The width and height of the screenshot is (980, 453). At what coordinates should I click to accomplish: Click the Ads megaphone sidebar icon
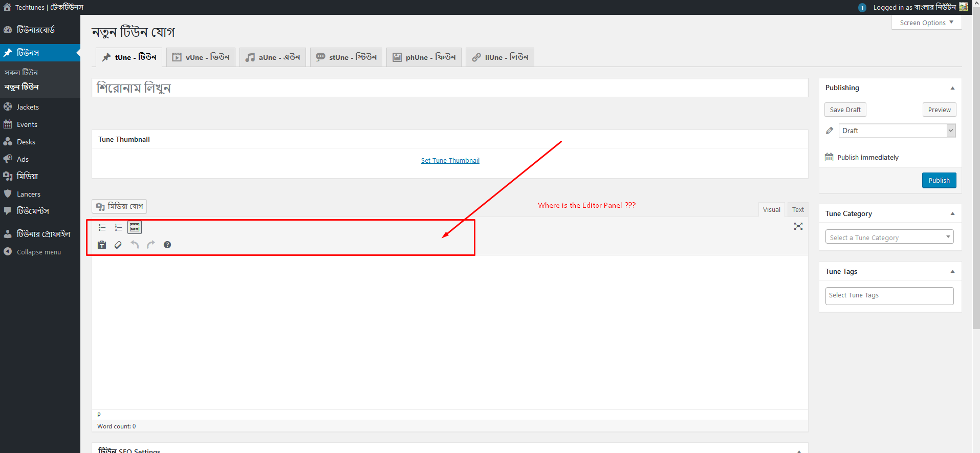8,159
